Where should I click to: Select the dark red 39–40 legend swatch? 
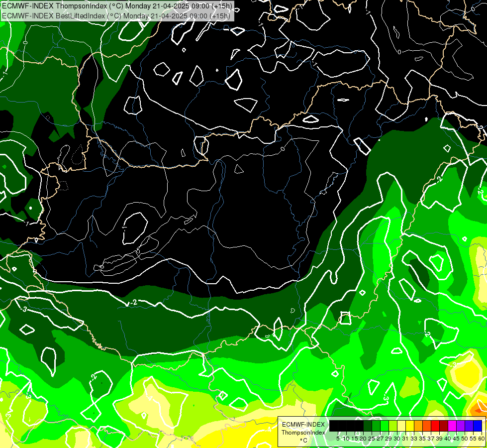click(x=444, y=426)
